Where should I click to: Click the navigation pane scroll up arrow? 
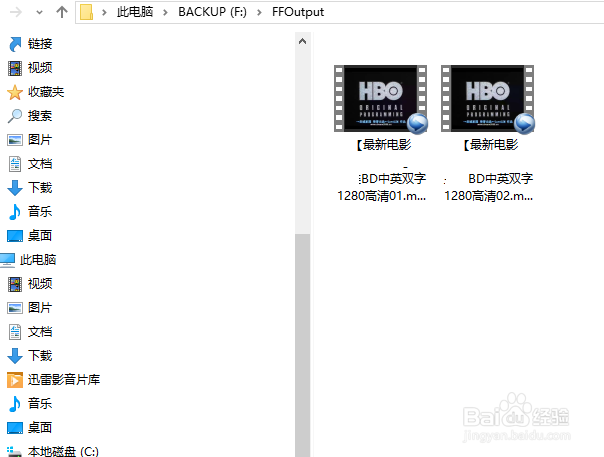pos(303,41)
